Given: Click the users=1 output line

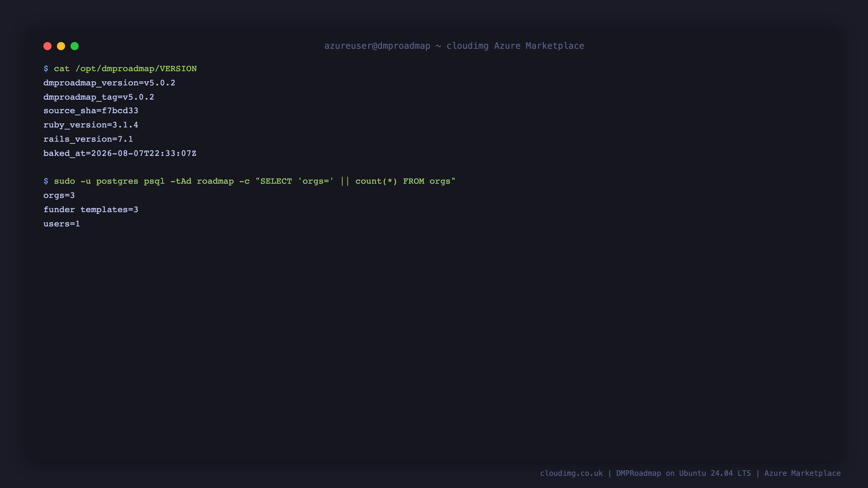Looking at the screenshot, I should click(x=62, y=224).
